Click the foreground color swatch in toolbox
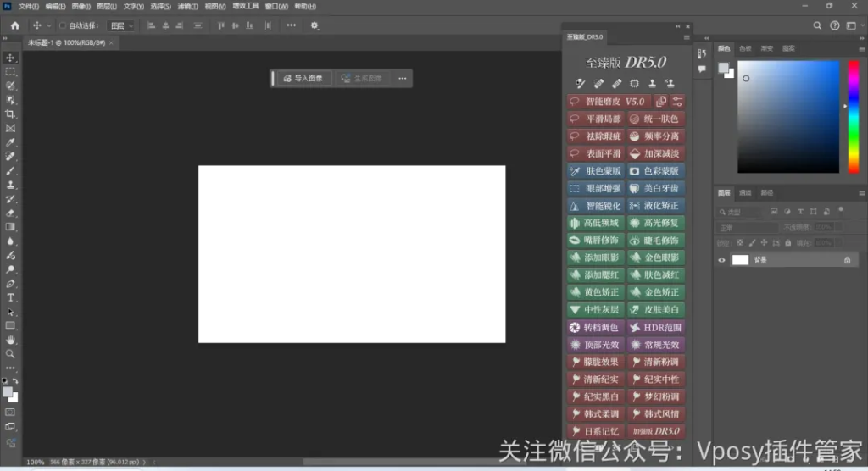This screenshot has width=868, height=471. click(7, 392)
